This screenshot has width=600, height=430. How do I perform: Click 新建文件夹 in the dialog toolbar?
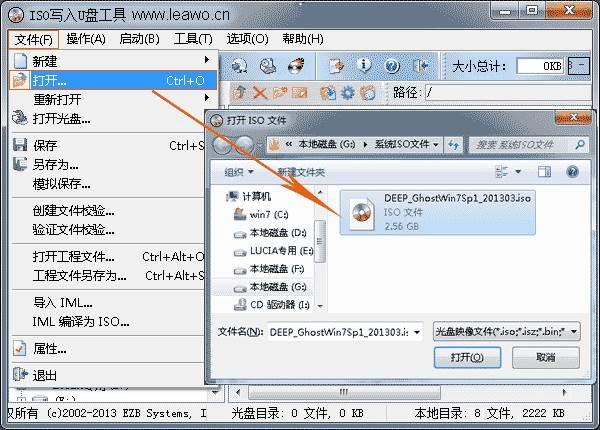coord(301,172)
